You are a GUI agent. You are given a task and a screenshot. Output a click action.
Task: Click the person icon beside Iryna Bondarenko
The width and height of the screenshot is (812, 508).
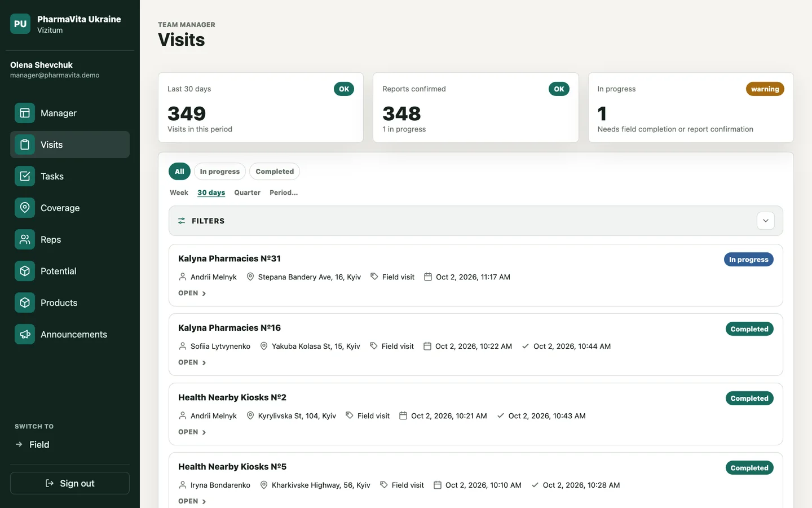coord(183,485)
